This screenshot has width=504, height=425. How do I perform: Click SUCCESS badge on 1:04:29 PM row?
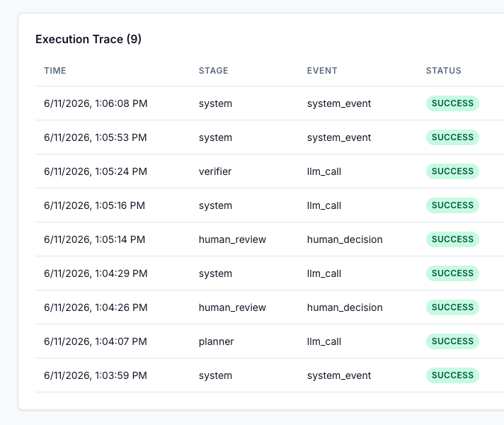point(452,273)
